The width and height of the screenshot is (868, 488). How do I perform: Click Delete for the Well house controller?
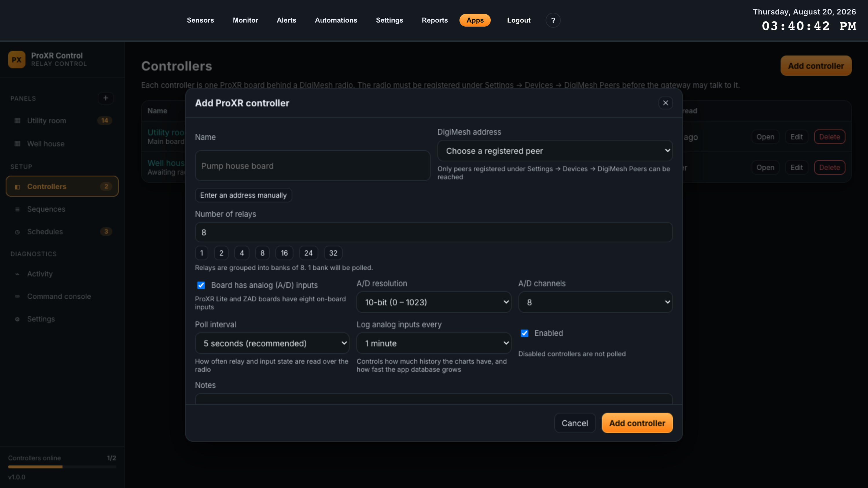coord(829,167)
